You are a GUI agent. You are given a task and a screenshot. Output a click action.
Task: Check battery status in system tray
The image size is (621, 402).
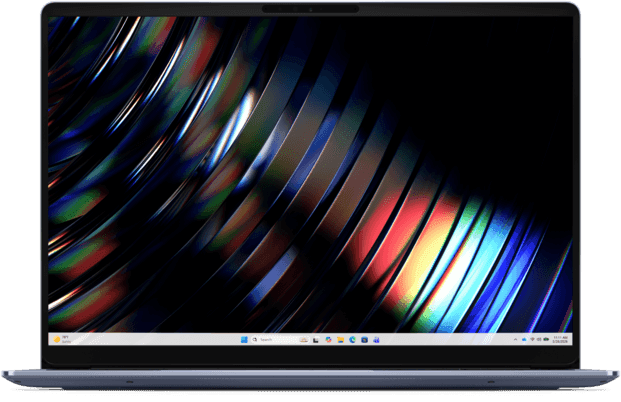[x=546, y=339]
